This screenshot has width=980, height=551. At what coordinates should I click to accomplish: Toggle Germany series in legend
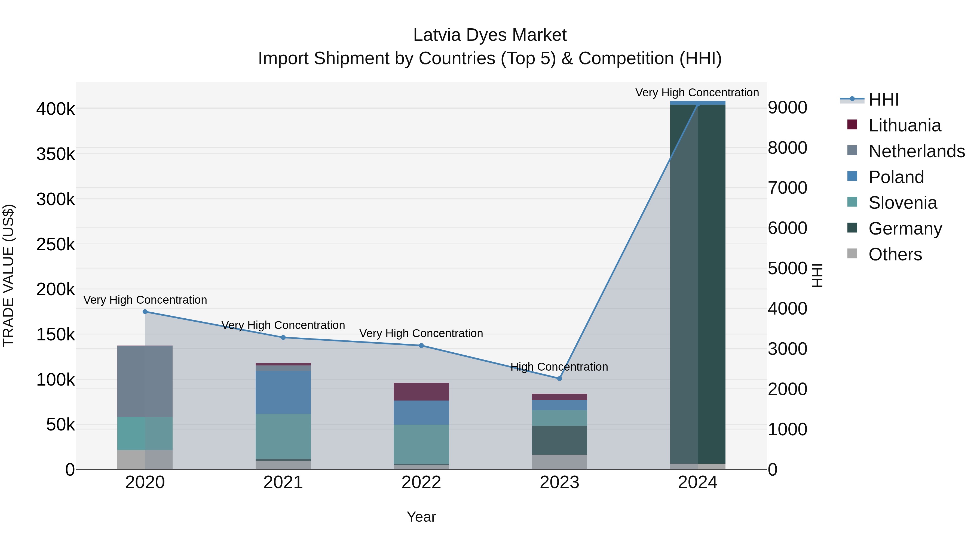coord(895,229)
